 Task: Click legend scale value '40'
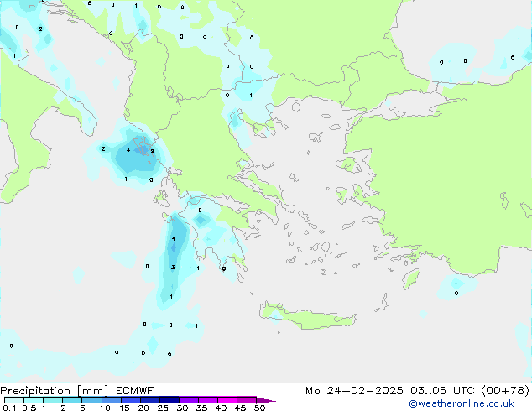point(221,408)
